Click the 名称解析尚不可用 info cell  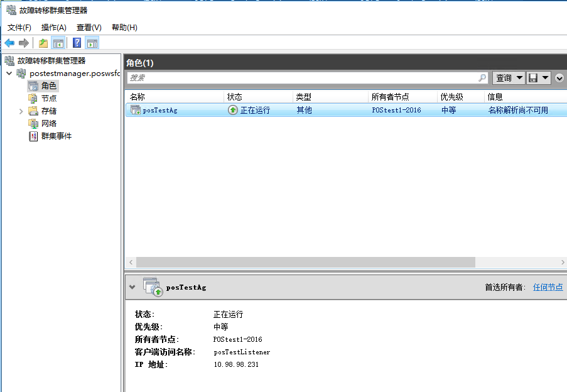pos(518,110)
